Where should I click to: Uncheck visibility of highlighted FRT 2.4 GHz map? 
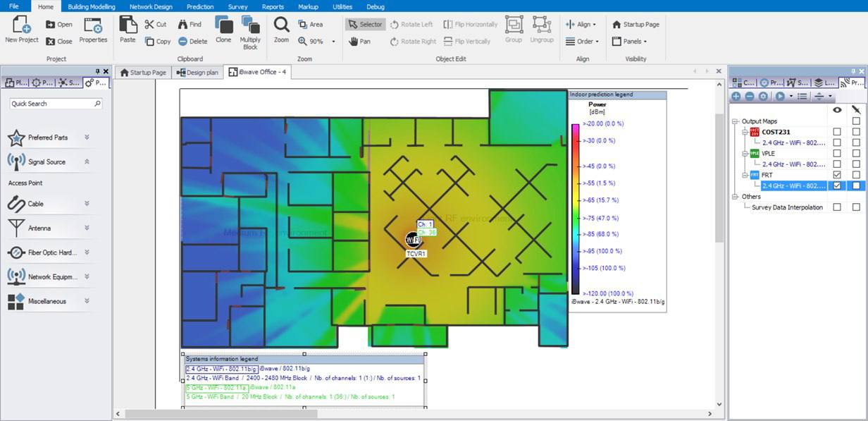click(x=837, y=185)
